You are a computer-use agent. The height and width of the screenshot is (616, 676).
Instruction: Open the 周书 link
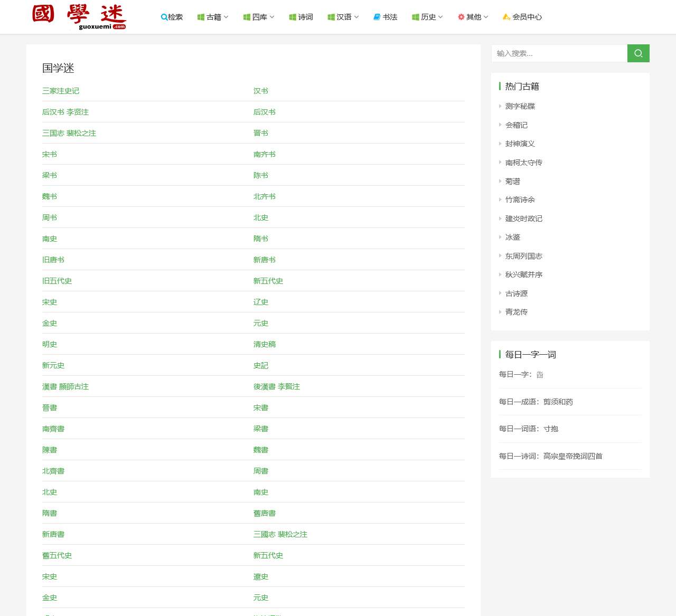(50, 217)
